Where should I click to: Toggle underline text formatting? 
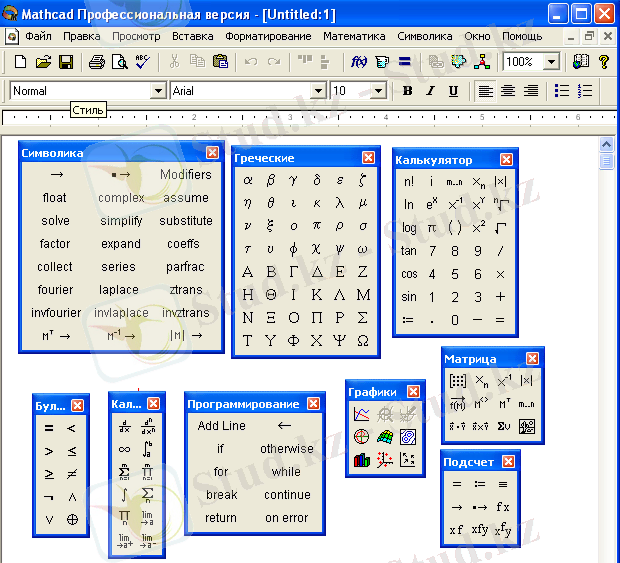pos(453,91)
